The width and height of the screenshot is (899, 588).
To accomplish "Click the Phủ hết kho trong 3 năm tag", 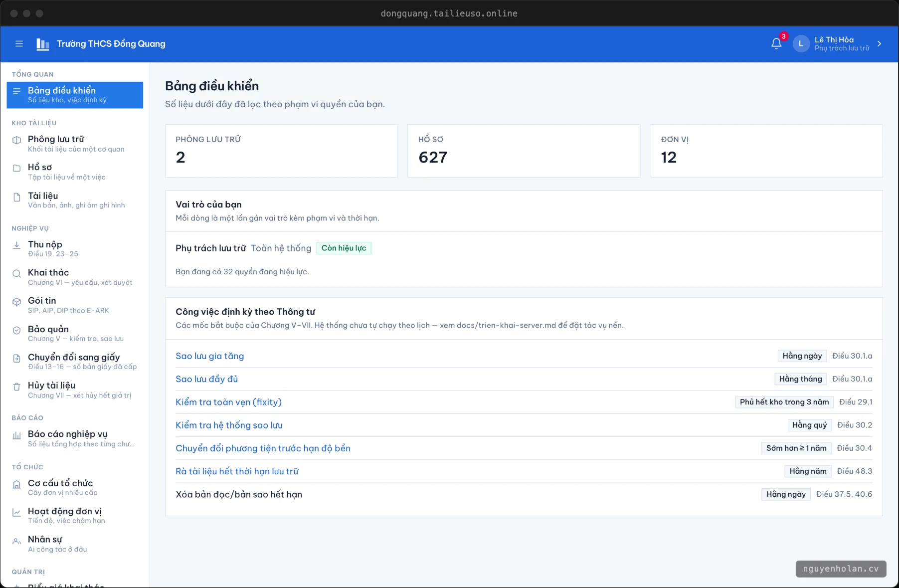I will click(x=784, y=402).
